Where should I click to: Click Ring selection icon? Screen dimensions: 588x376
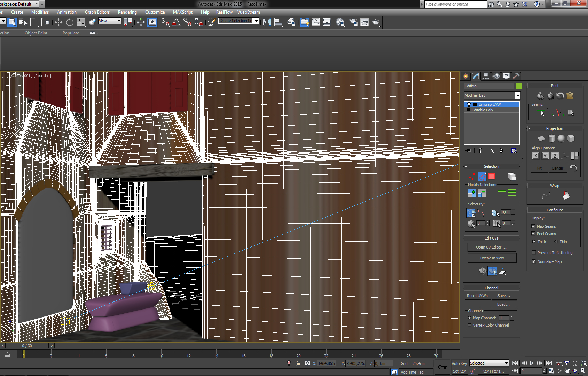(x=512, y=193)
